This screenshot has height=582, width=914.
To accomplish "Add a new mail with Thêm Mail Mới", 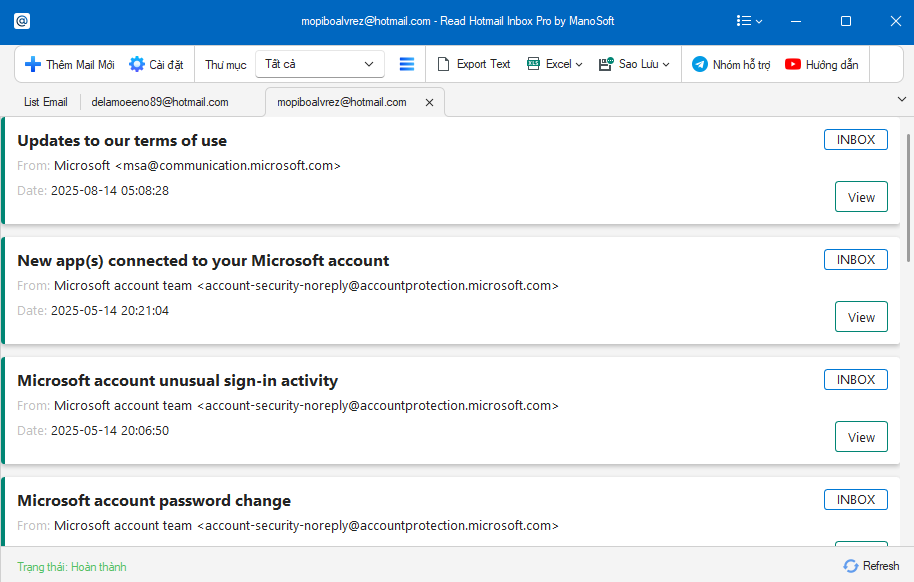I will click(x=69, y=64).
